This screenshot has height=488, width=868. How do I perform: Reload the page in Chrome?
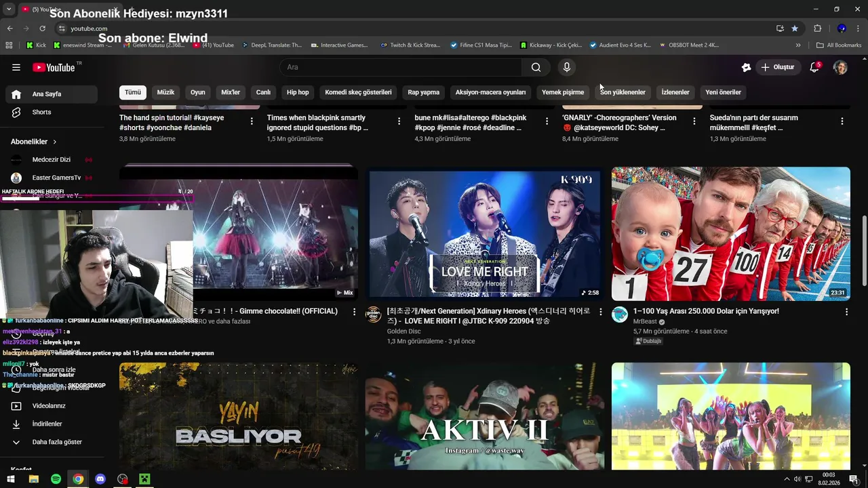(x=42, y=28)
